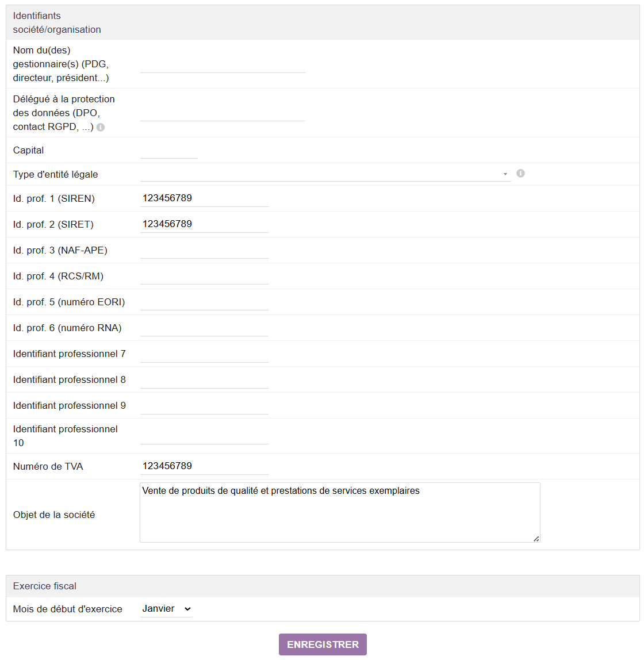The image size is (644, 660).
Task: Click Identifiant professionnel 10 field
Action: [204, 436]
